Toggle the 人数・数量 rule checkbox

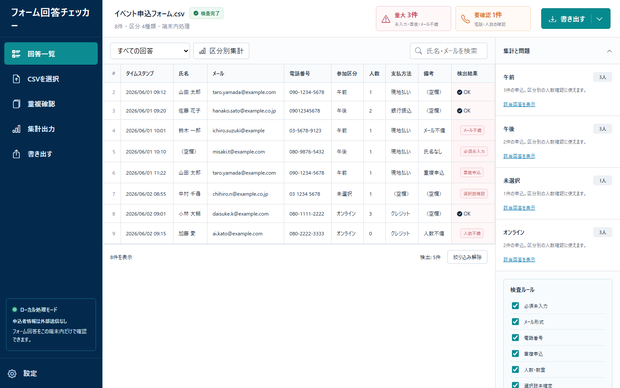[x=515, y=369]
